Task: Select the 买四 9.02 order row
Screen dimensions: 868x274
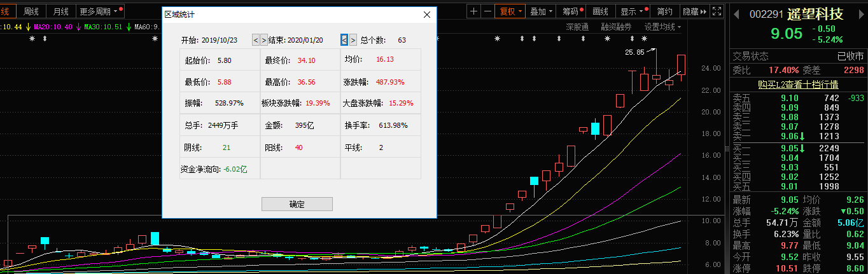Action: click(x=797, y=177)
